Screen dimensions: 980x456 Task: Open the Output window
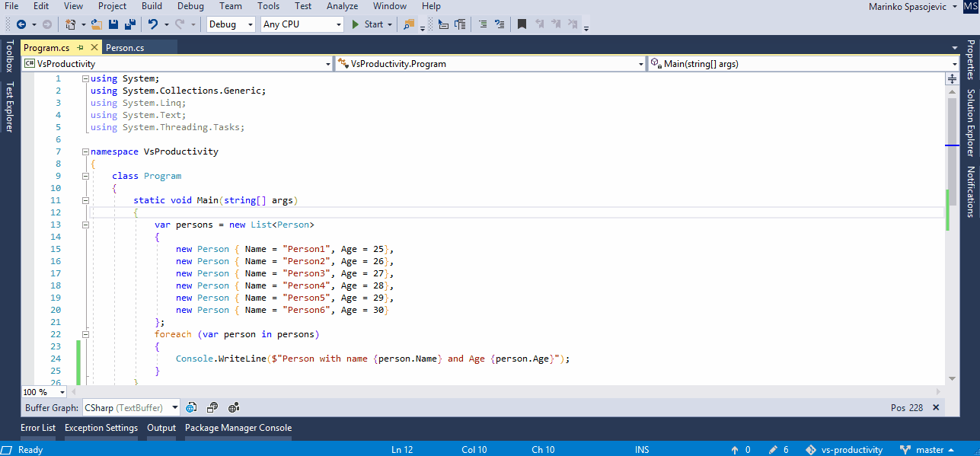(x=161, y=428)
